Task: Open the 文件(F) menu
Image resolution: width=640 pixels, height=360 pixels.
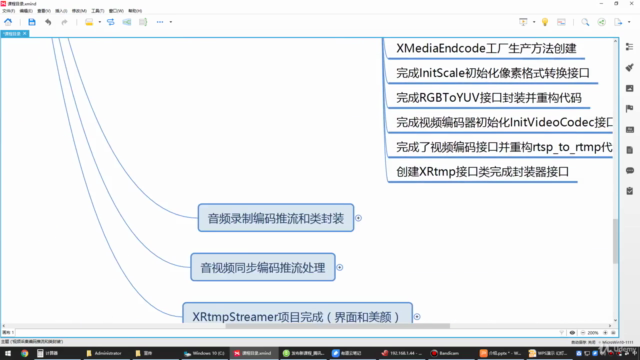Action: pyautogui.click(x=8, y=11)
